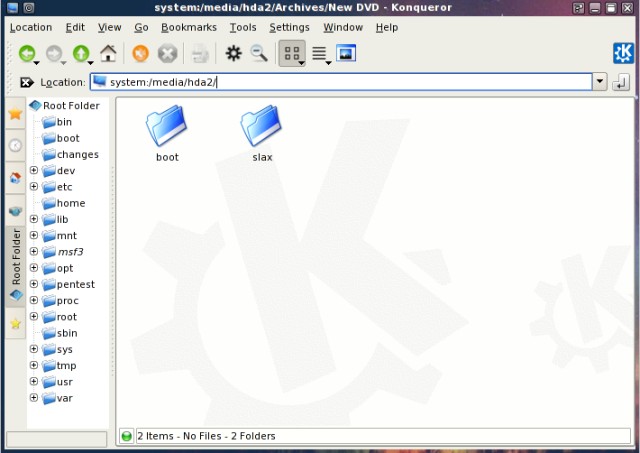The width and height of the screenshot is (640, 453).
Task: Open location history combo dropdown
Action: point(600,82)
